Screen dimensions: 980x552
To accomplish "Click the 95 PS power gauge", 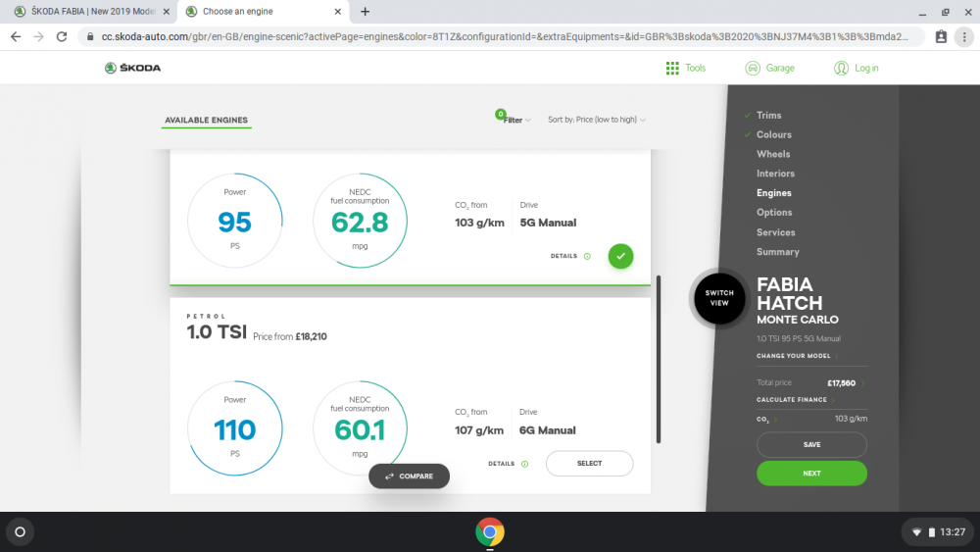I will (x=235, y=221).
